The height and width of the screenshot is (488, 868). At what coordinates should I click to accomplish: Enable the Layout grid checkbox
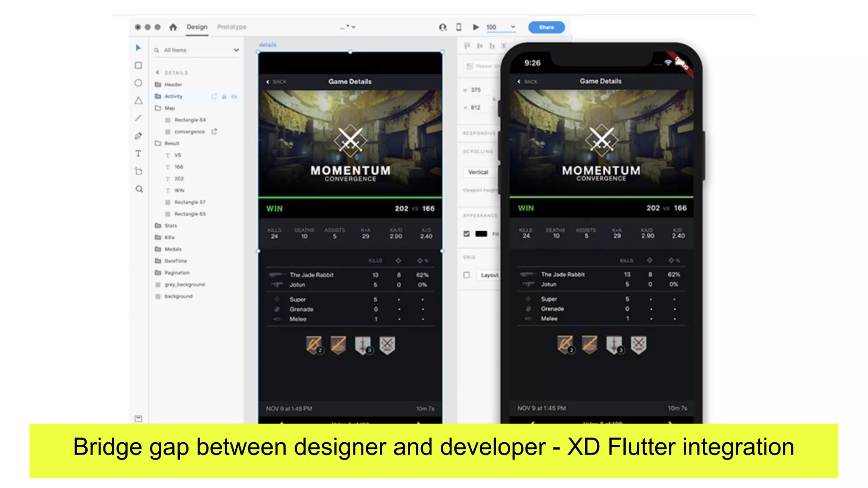point(467,275)
